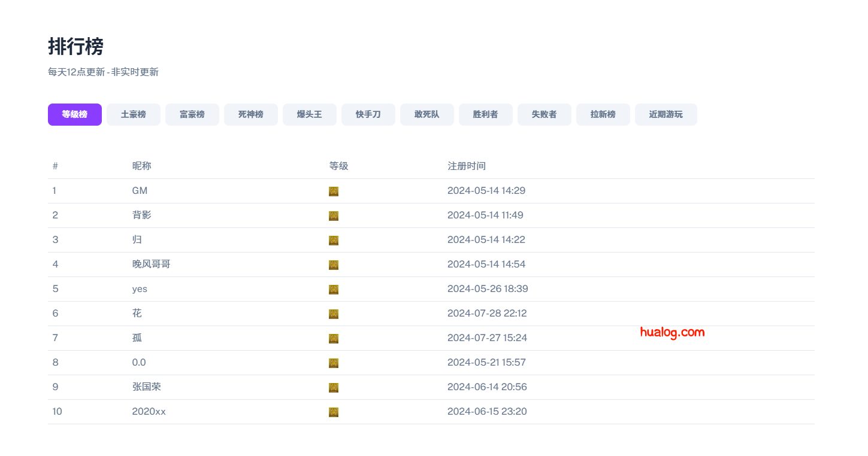The width and height of the screenshot is (868, 456).
Task: Switch to the 爆头王 ranking
Action: [x=310, y=114]
